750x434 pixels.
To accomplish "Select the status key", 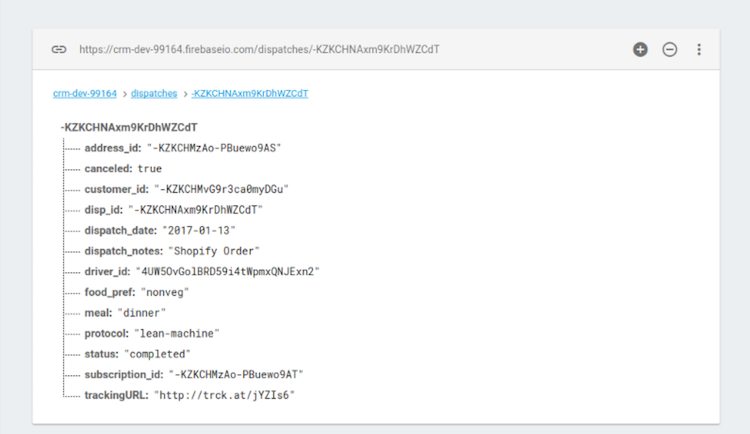I will click(x=101, y=354).
